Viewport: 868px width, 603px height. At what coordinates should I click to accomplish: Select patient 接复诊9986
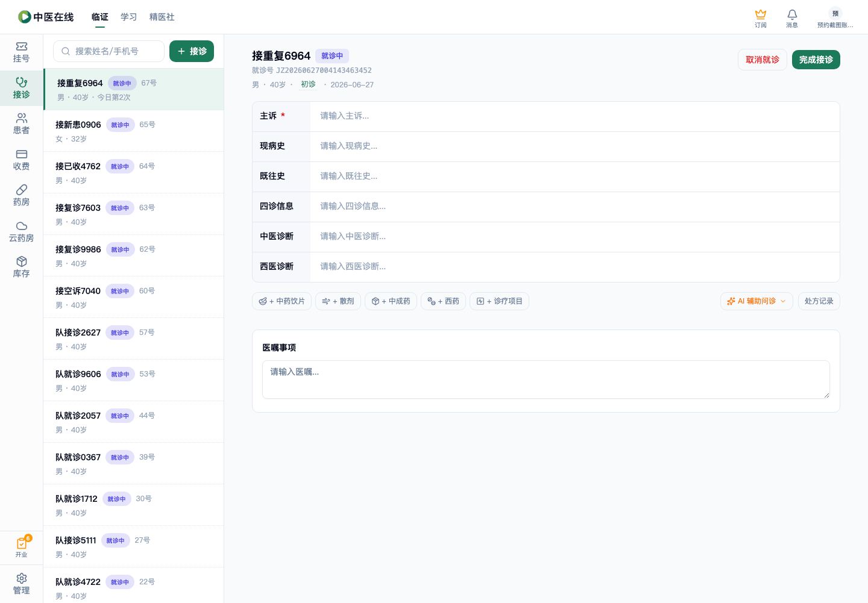click(134, 255)
